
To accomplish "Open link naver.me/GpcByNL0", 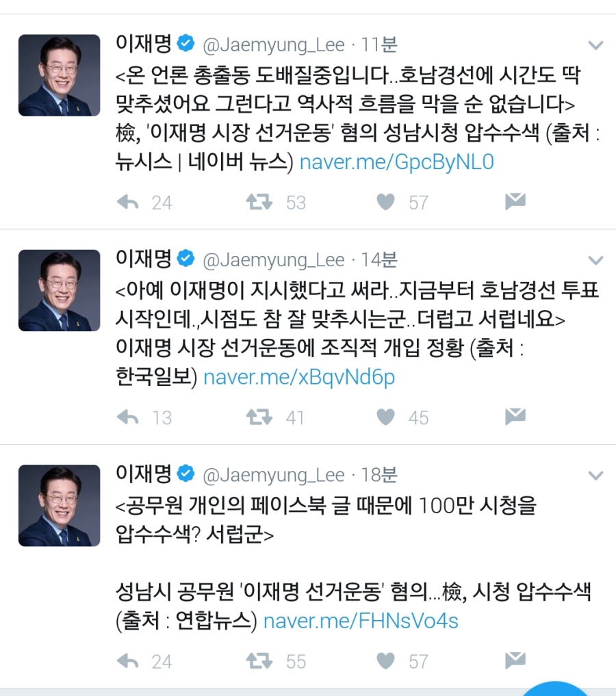I will [x=397, y=162].
